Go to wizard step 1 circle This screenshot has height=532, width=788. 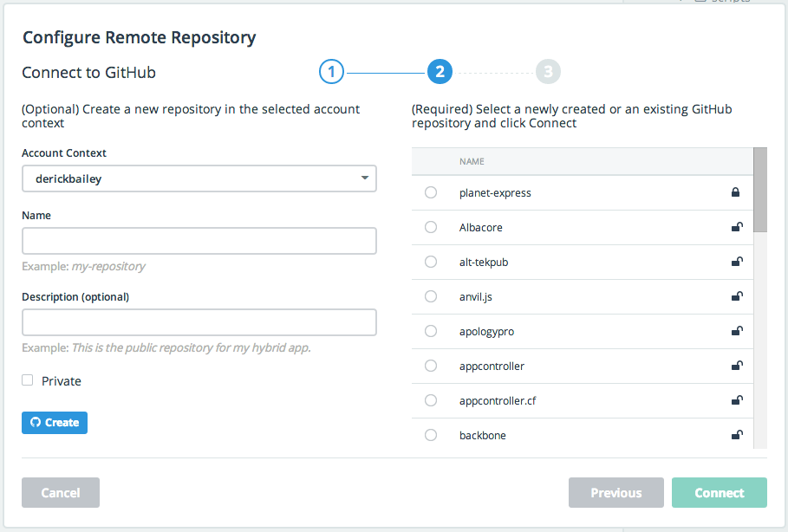click(332, 72)
